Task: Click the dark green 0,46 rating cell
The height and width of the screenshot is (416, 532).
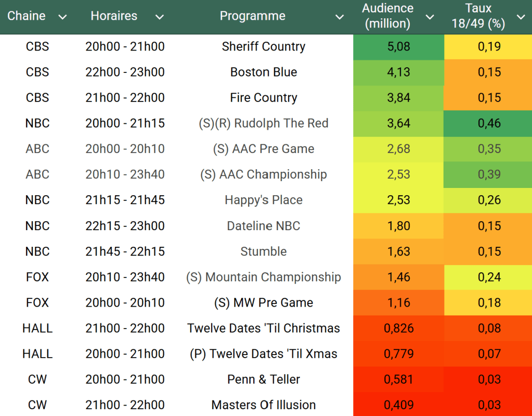Action: coord(489,123)
